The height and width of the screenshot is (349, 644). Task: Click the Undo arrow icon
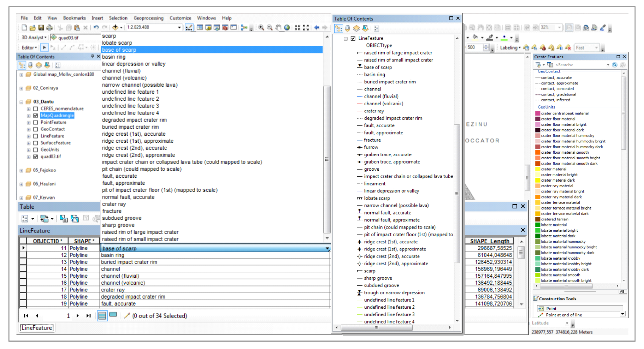tap(96, 28)
